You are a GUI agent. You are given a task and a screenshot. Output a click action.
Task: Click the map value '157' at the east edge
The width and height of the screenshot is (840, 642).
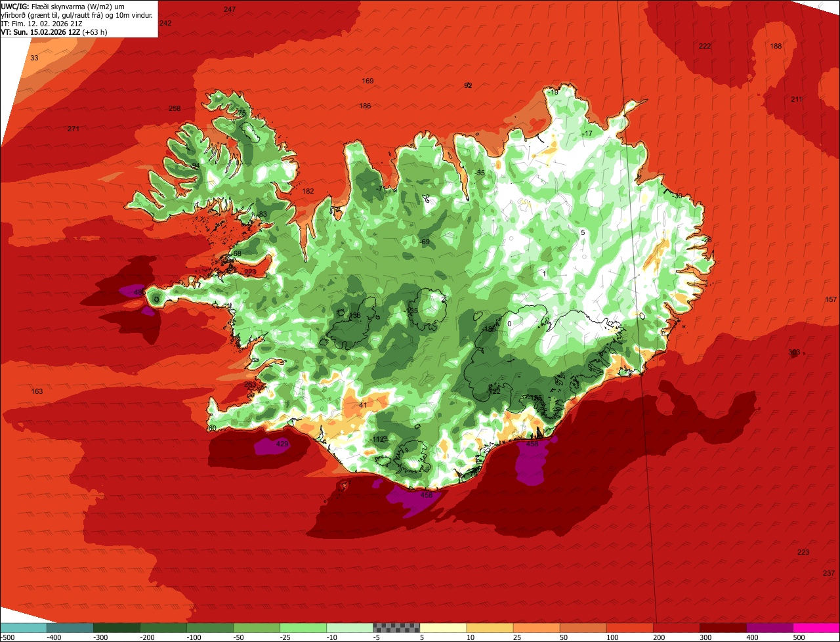click(831, 299)
